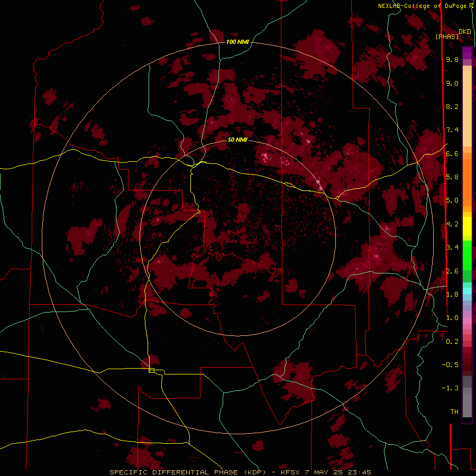Click the 0.2 value on the scale
476x476 pixels.
(452, 342)
